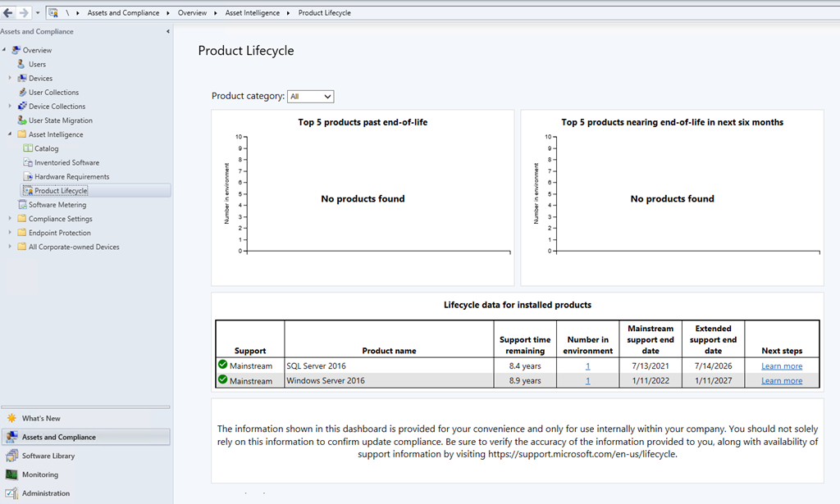Viewport: 840px width, 504px height.
Task: Switch to the Administration workspace
Action: coord(45,493)
